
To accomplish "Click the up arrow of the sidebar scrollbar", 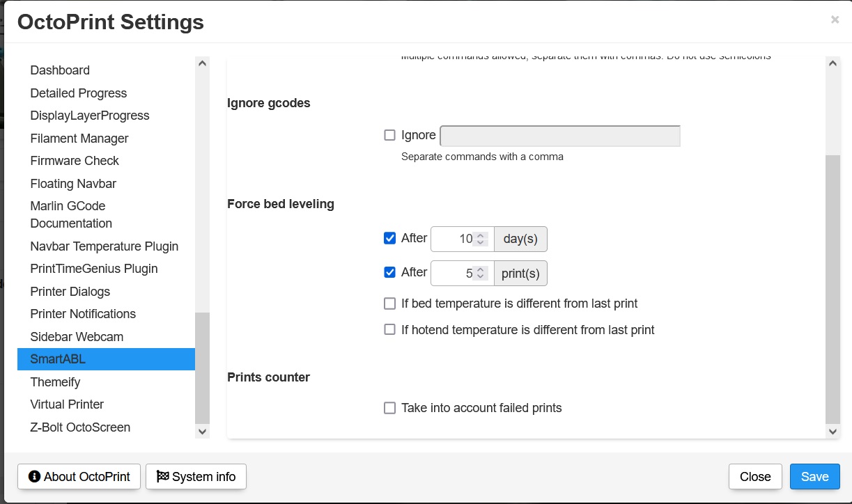I will coord(202,62).
